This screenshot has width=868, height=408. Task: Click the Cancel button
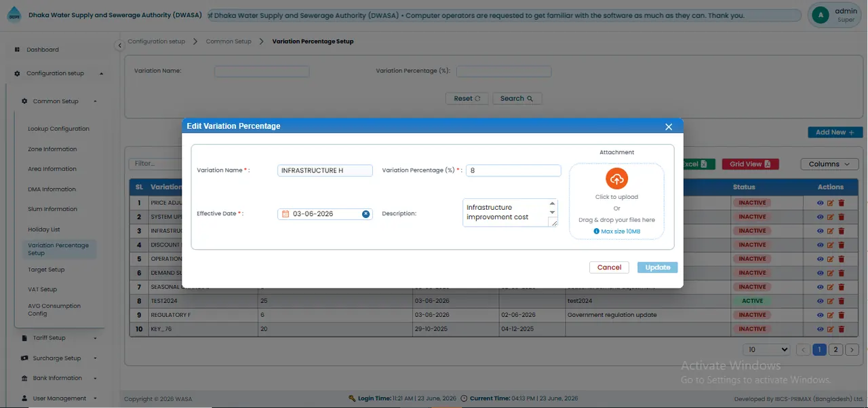click(609, 267)
